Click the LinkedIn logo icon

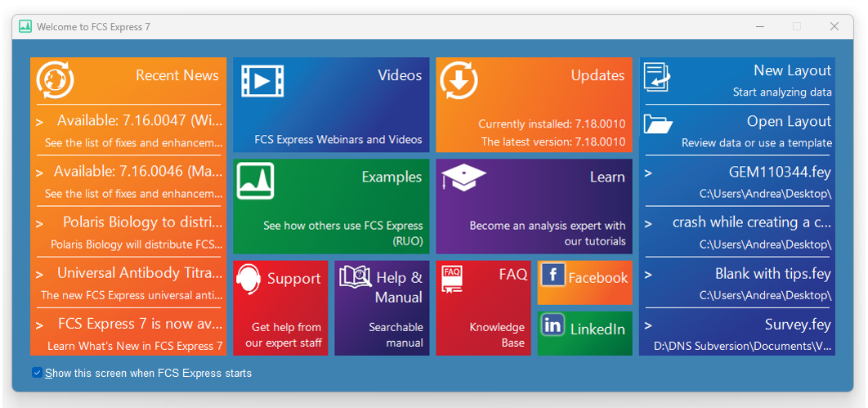tap(553, 325)
